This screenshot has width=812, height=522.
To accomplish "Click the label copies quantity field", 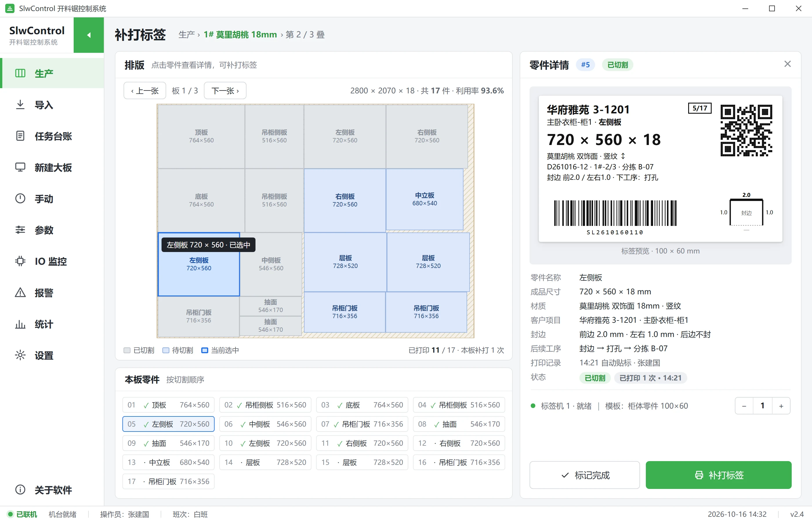I will click(762, 406).
